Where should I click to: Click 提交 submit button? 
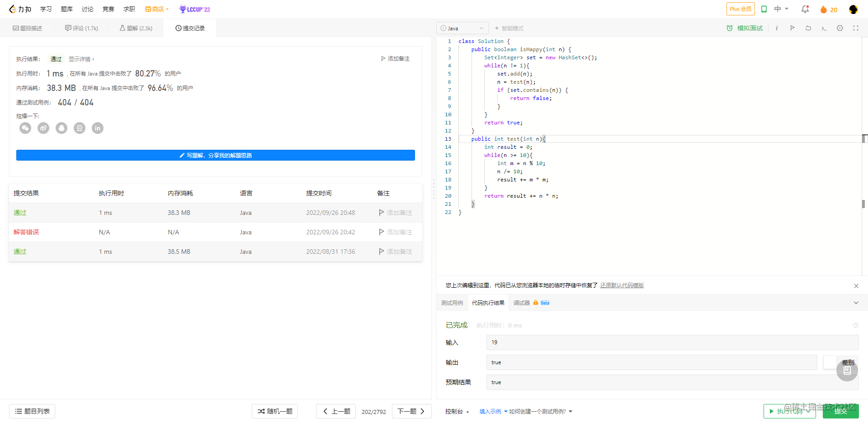coord(841,411)
